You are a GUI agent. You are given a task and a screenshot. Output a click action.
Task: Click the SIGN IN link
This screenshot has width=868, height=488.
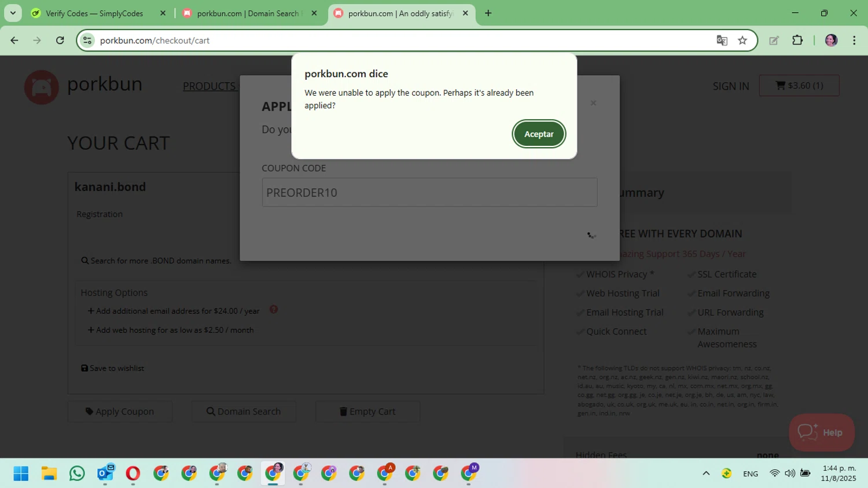[731, 86]
